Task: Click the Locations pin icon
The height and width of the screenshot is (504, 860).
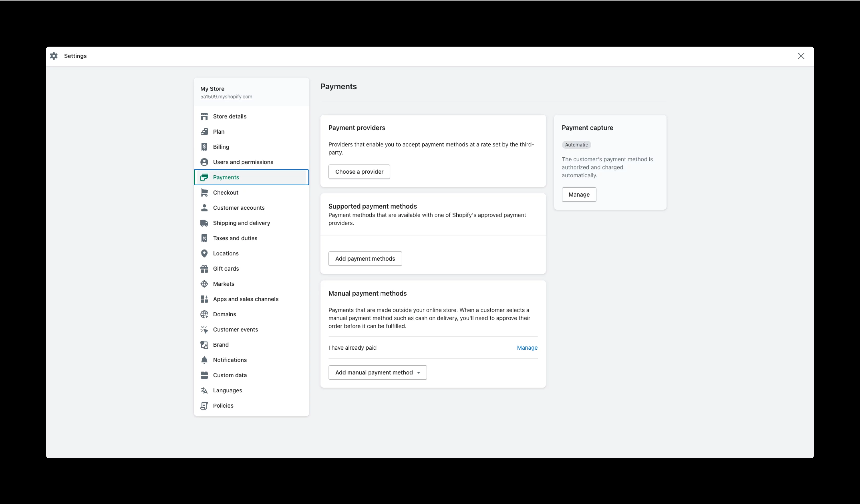Action: (x=204, y=253)
